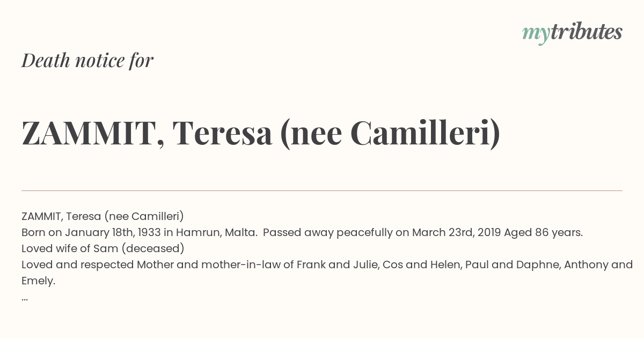Click the green "my" part of logo

click(536, 35)
